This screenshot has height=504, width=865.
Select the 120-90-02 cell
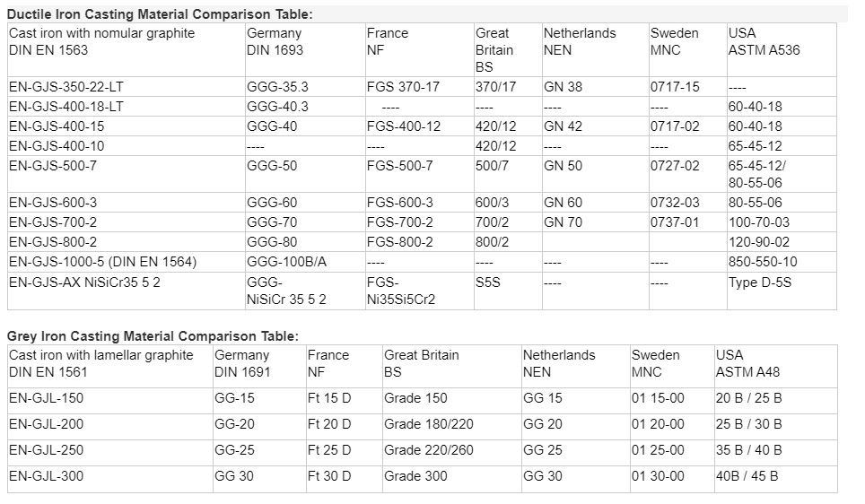[758, 242]
